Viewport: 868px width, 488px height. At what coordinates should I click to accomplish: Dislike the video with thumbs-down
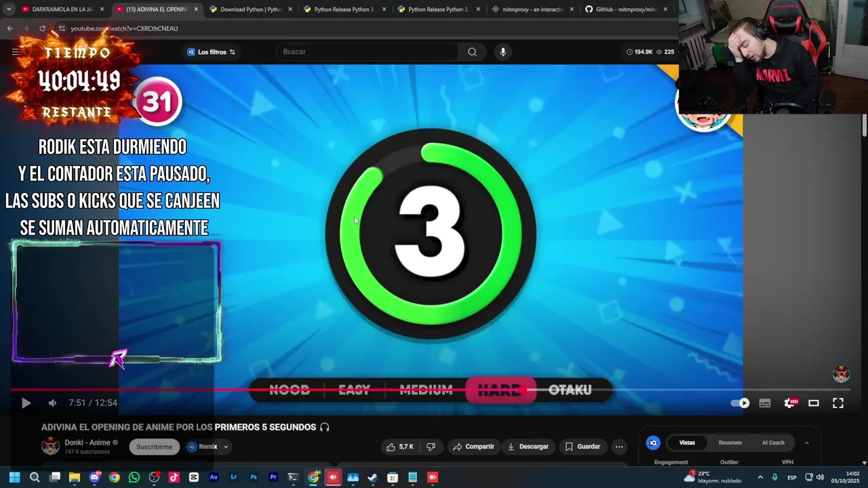[x=431, y=447]
